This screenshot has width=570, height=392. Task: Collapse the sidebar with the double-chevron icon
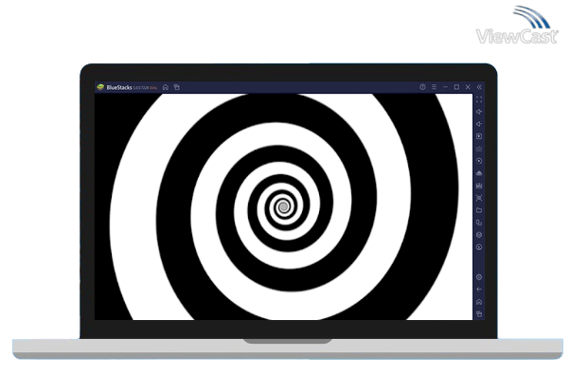coord(479,87)
